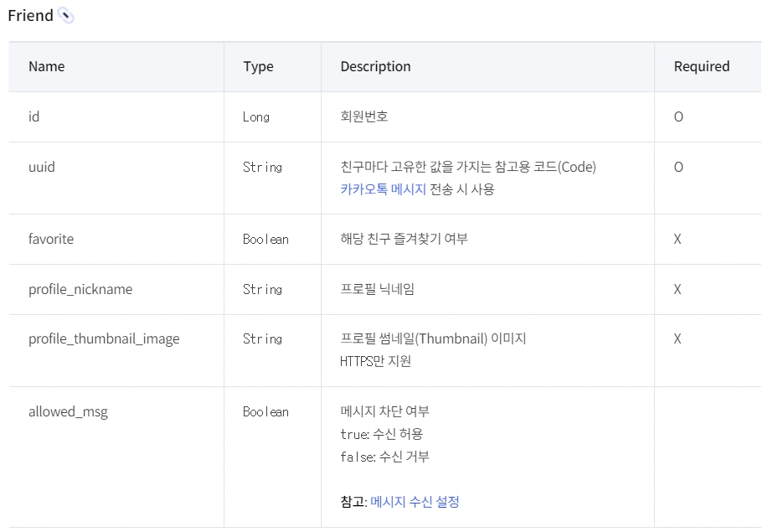
Task: Click the 프로필 닉네임 description text
Action: tap(377, 290)
